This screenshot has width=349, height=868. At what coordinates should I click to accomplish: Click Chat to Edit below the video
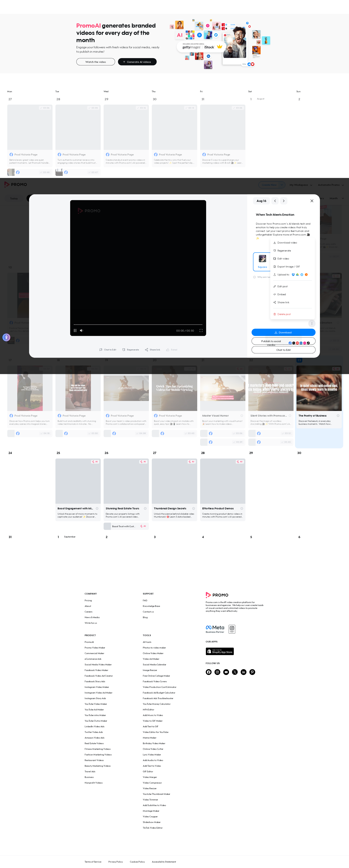[108, 350]
